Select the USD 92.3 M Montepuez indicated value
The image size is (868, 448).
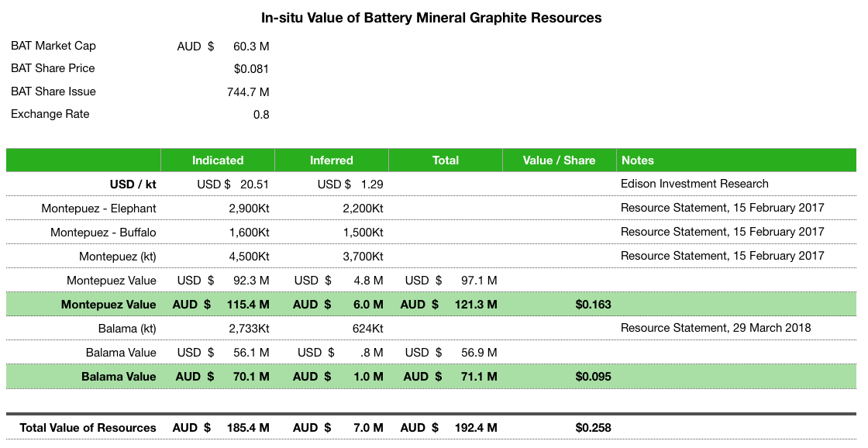pyautogui.click(x=223, y=281)
